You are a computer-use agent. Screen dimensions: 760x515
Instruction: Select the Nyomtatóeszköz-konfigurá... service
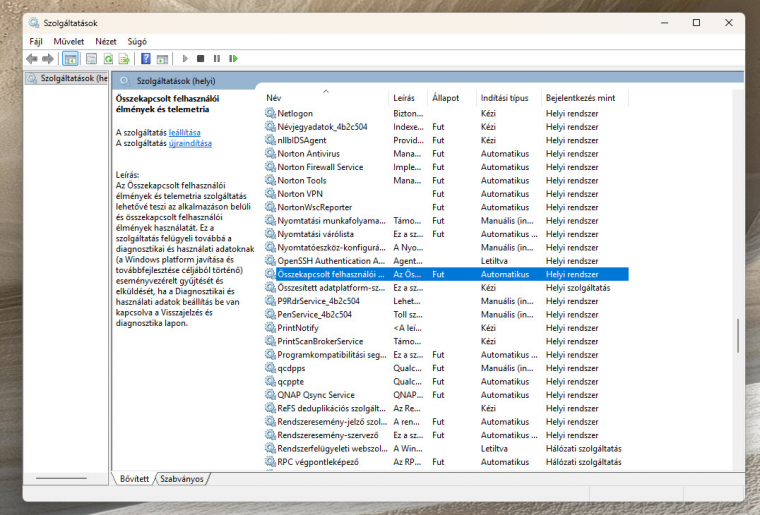tap(446, 247)
